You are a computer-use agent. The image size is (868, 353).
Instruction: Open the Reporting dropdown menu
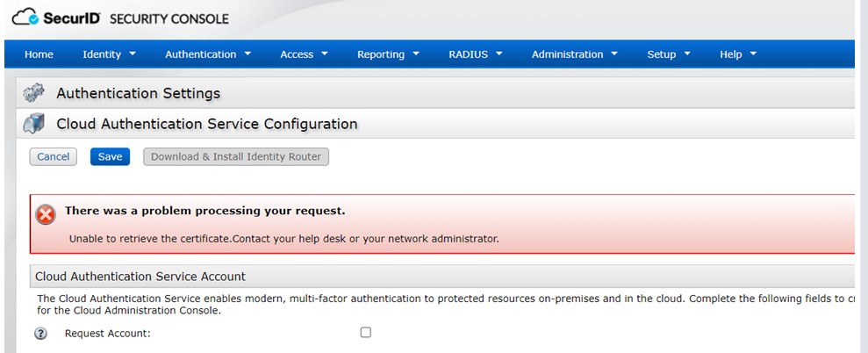(388, 54)
